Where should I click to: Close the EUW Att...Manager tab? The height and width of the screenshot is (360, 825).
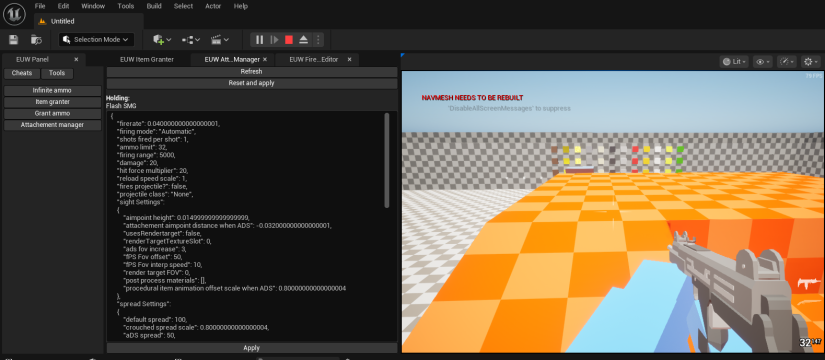[x=265, y=59]
